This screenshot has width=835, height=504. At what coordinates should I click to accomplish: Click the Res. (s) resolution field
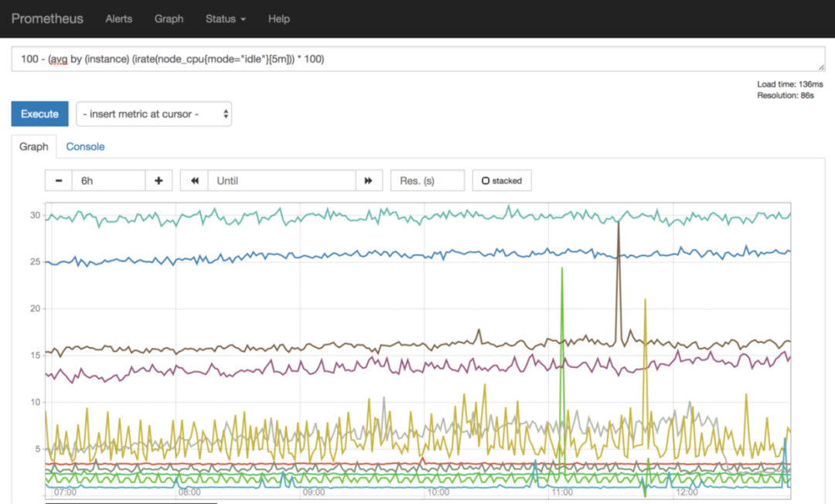pyautogui.click(x=427, y=181)
